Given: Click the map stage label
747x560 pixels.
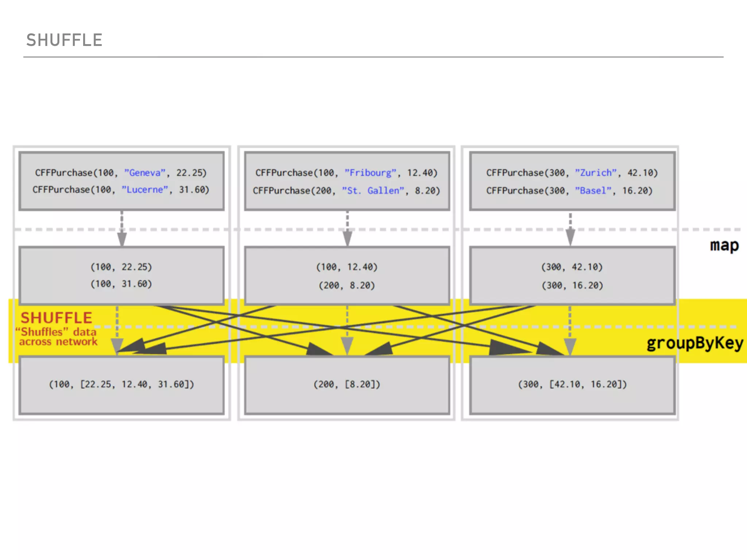Looking at the screenshot, I should (724, 245).
